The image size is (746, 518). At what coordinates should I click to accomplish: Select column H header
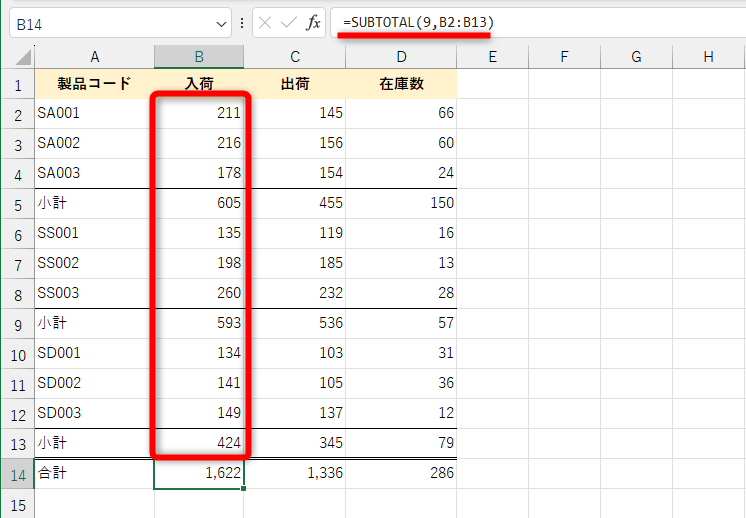click(708, 57)
